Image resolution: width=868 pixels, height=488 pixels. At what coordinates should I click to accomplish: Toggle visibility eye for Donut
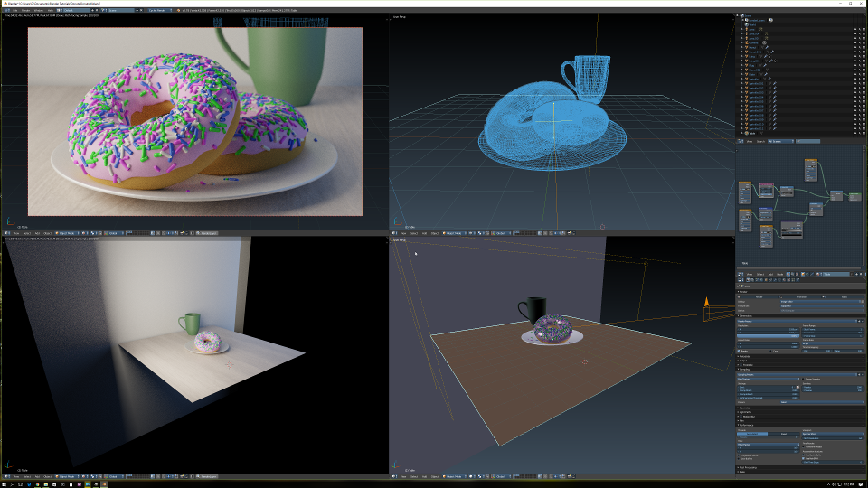(x=854, y=47)
